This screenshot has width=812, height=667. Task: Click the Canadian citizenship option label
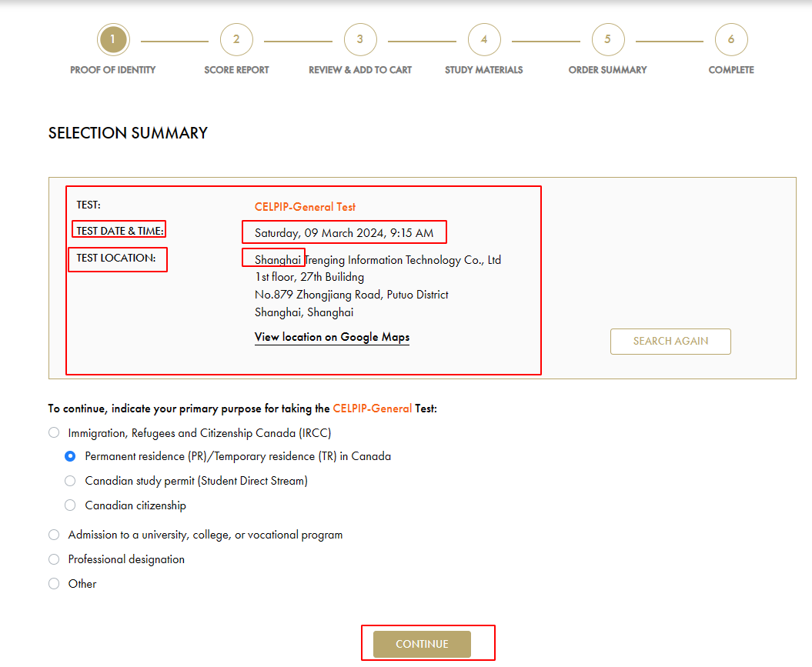pyautogui.click(x=135, y=505)
